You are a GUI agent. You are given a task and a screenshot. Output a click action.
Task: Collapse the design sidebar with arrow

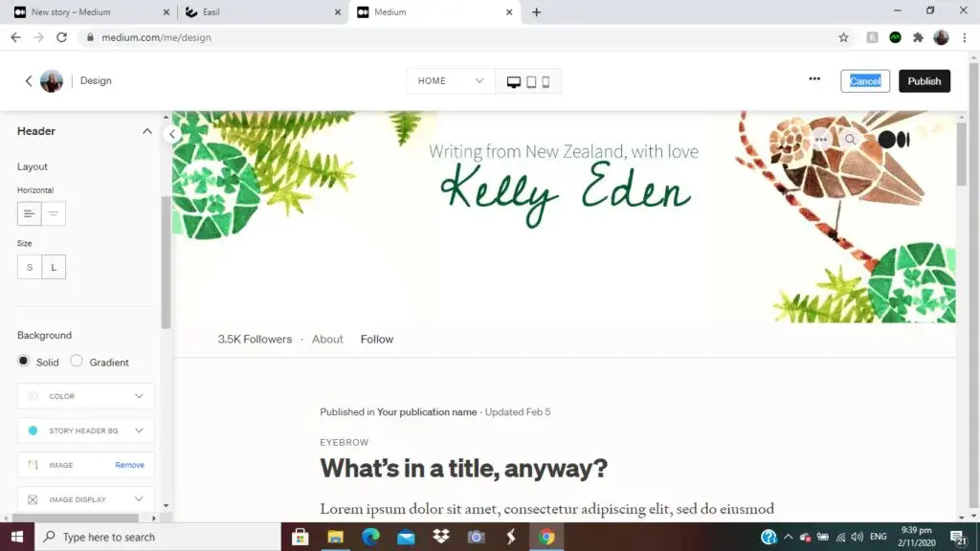[x=172, y=134]
